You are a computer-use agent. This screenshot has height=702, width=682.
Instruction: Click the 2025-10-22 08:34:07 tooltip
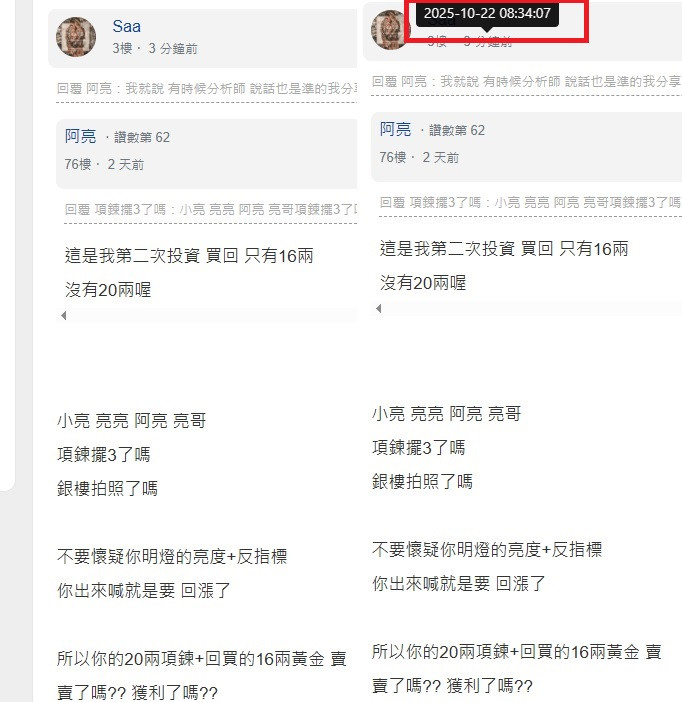pos(487,13)
